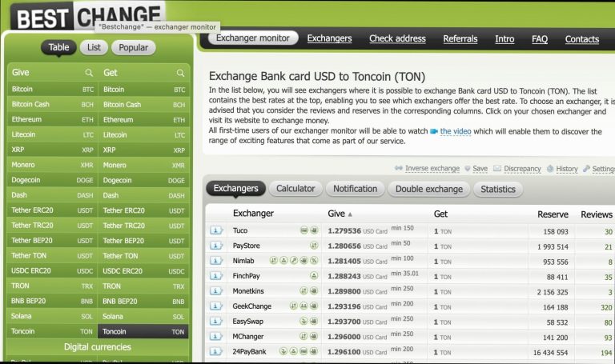Viewport: 615px width, 364px height.
Task: Open the info icon for GeekChange
Action: pos(216,306)
